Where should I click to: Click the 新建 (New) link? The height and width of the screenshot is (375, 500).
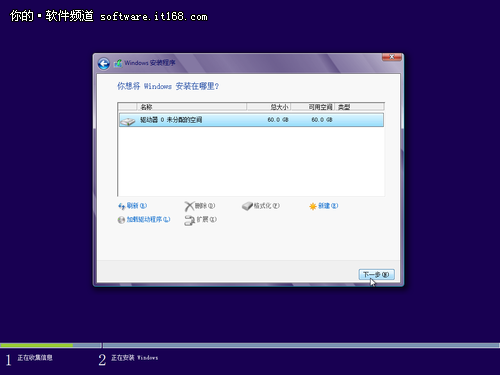pyautogui.click(x=328, y=206)
